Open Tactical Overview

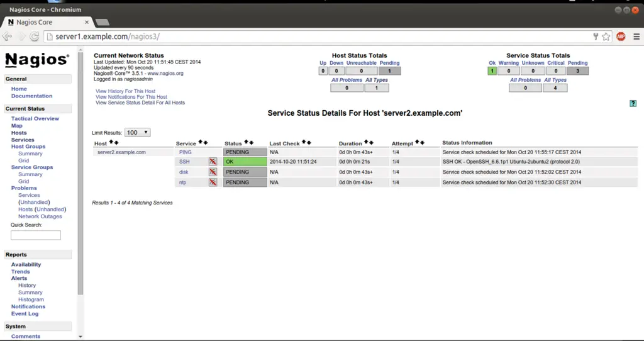(x=35, y=118)
